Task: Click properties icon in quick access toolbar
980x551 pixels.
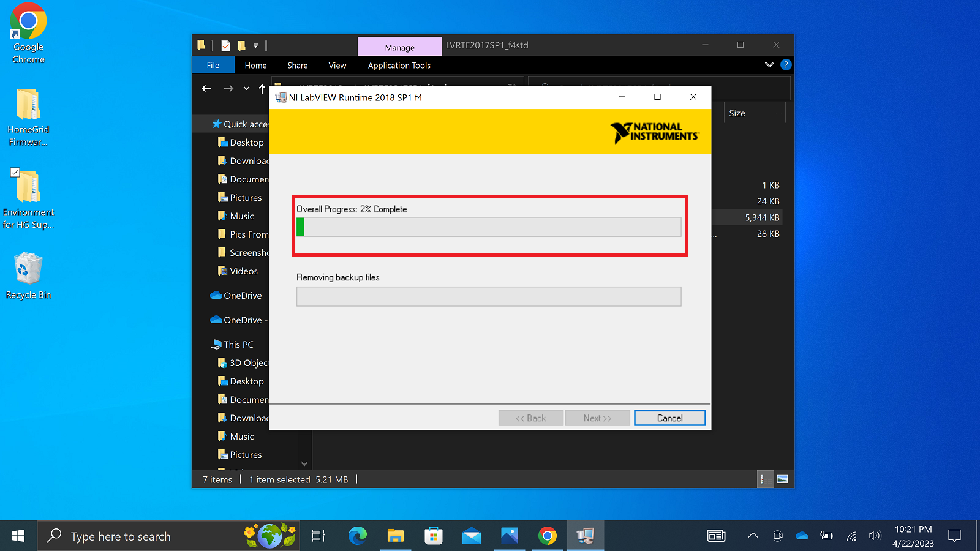Action: [x=225, y=45]
